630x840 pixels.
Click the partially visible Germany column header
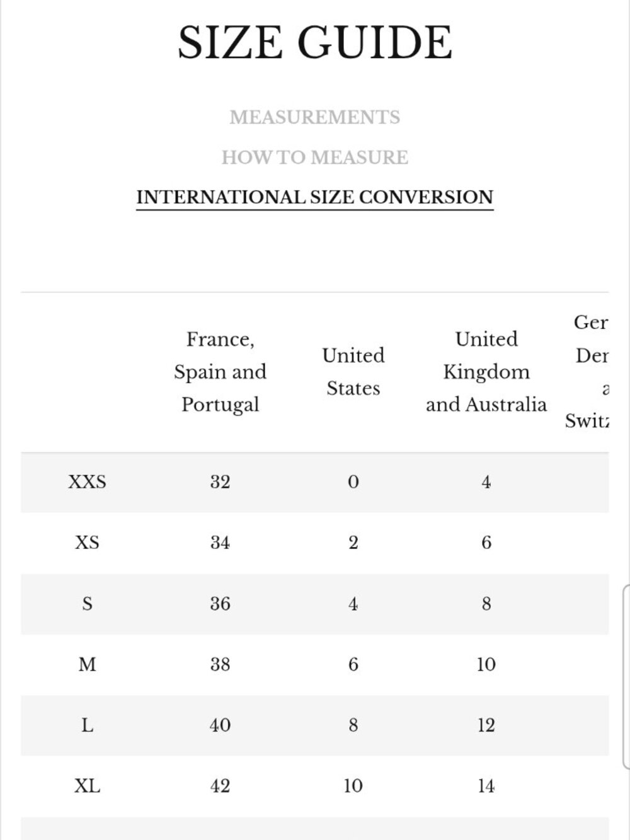(x=589, y=372)
